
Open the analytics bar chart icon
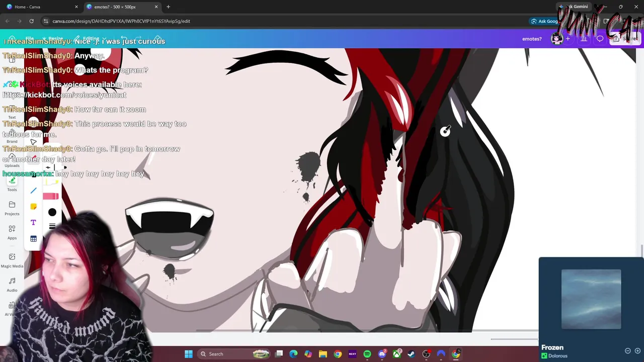(584, 39)
